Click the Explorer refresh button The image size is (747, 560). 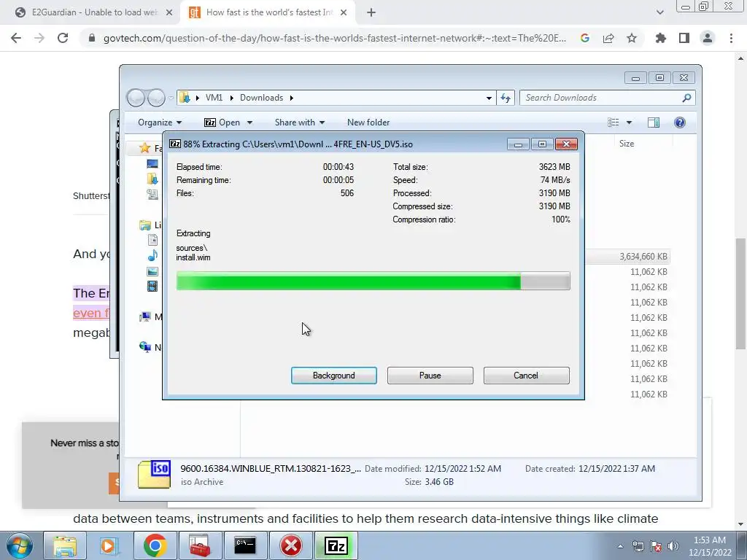tap(505, 98)
